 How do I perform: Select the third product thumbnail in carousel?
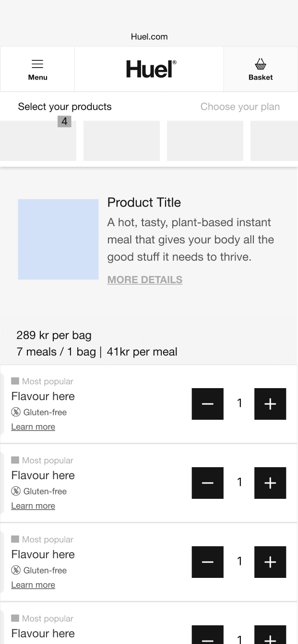click(205, 141)
